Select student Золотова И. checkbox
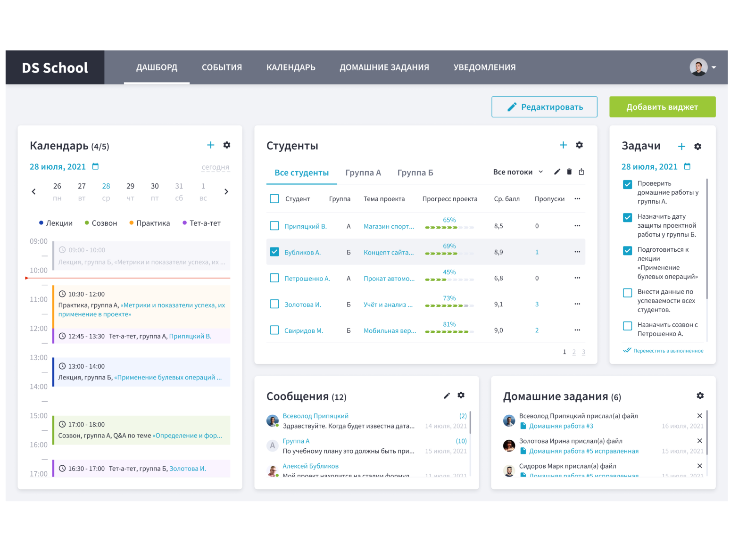Image resolution: width=747 pixels, height=560 pixels. click(x=274, y=304)
